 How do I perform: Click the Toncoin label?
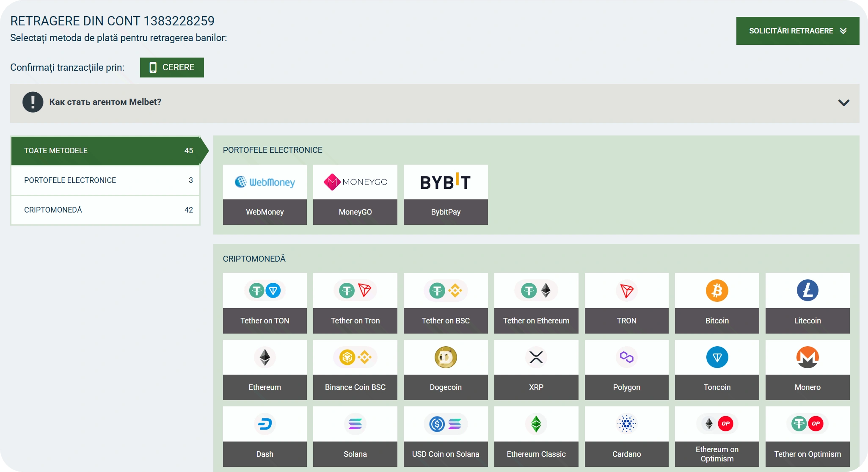point(717,387)
